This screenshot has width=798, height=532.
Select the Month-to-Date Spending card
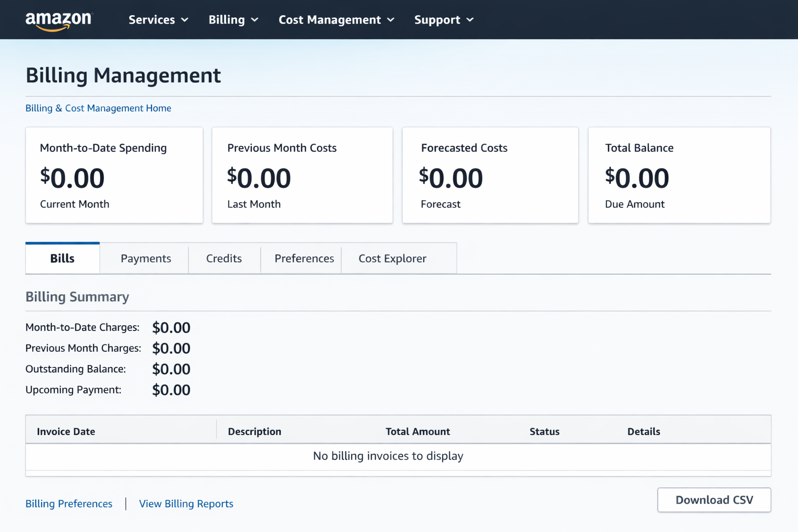click(114, 175)
